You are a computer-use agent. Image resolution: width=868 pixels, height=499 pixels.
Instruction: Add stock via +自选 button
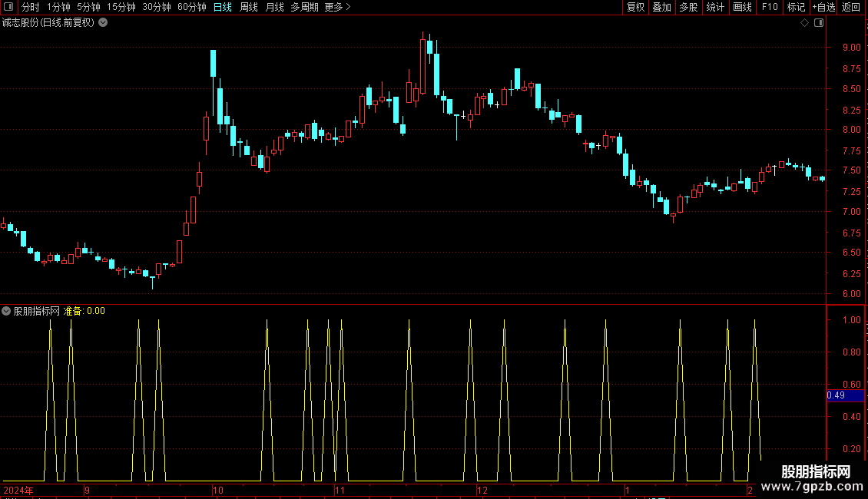tap(823, 7)
